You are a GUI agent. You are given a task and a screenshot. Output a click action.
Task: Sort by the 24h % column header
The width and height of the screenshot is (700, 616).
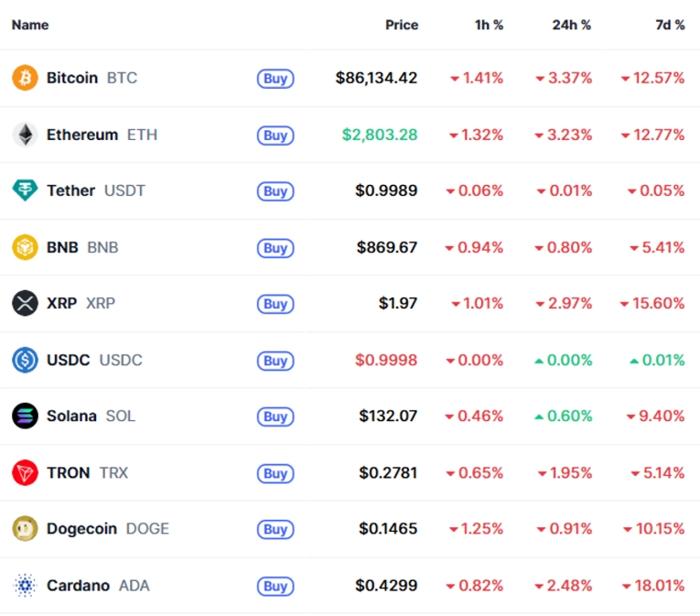click(571, 25)
